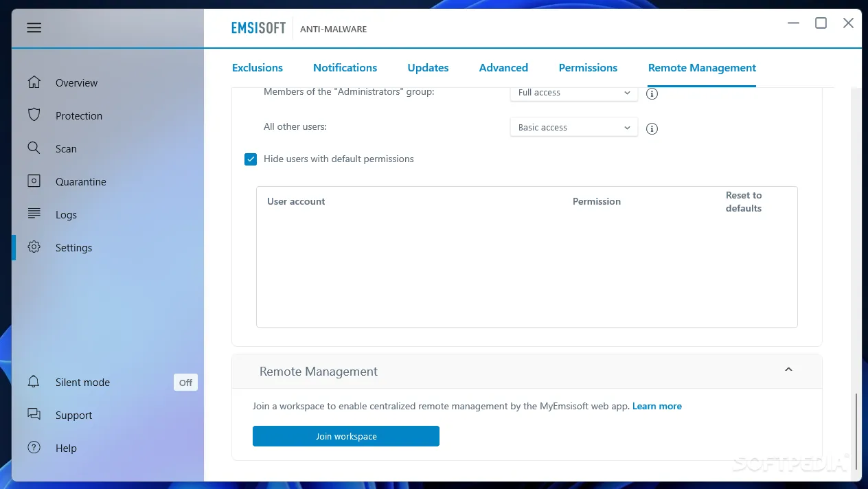Click the Join workspace button
The height and width of the screenshot is (489, 868).
click(346, 436)
